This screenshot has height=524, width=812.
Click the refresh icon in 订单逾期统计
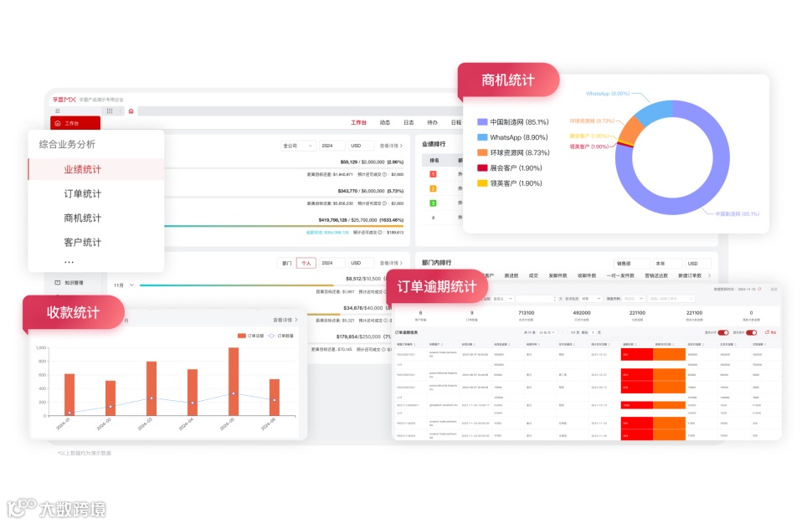(x=759, y=289)
